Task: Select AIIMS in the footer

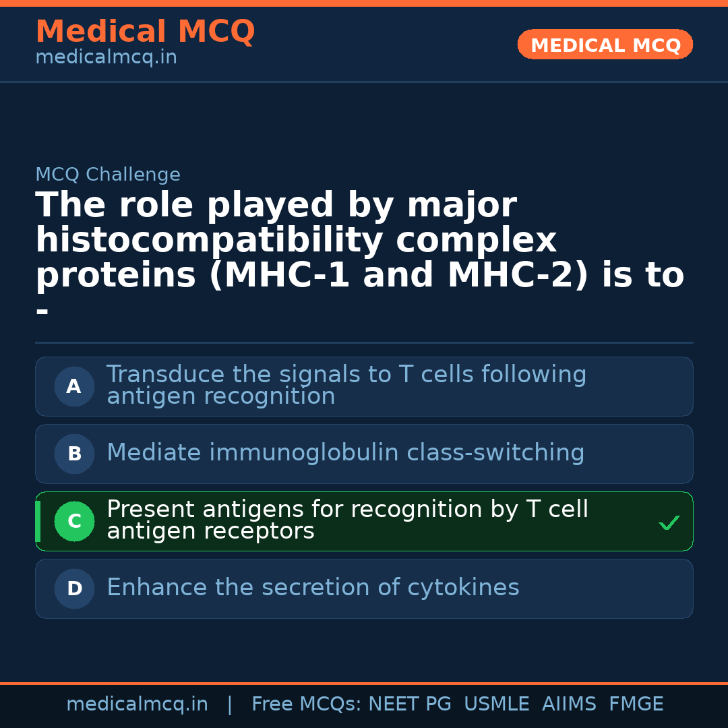Action: pyautogui.click(x=569, y=704)
